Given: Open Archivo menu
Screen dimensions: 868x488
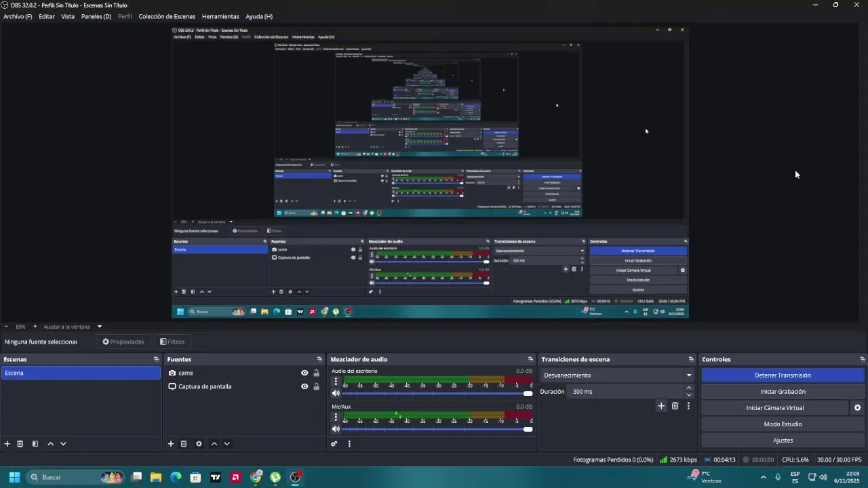Looking at the screenshot, I should (x=18, y=16).
